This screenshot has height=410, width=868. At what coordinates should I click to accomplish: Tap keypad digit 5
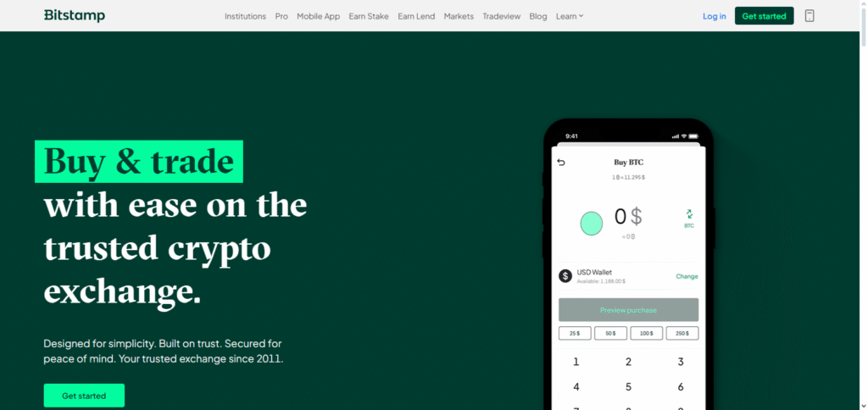click(628, 387)
